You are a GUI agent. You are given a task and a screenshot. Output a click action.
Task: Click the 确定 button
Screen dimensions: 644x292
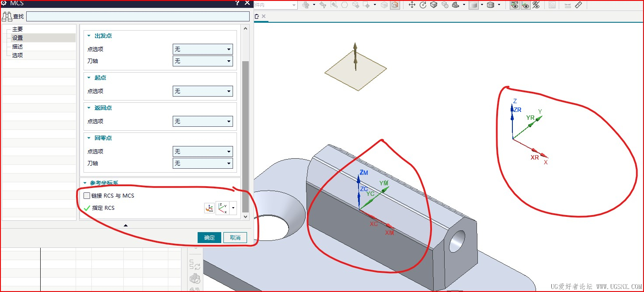[x=209, y=237]
